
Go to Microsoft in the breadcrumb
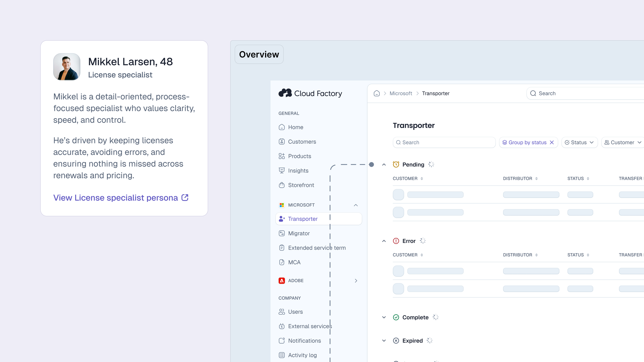(x=401, y=93)
